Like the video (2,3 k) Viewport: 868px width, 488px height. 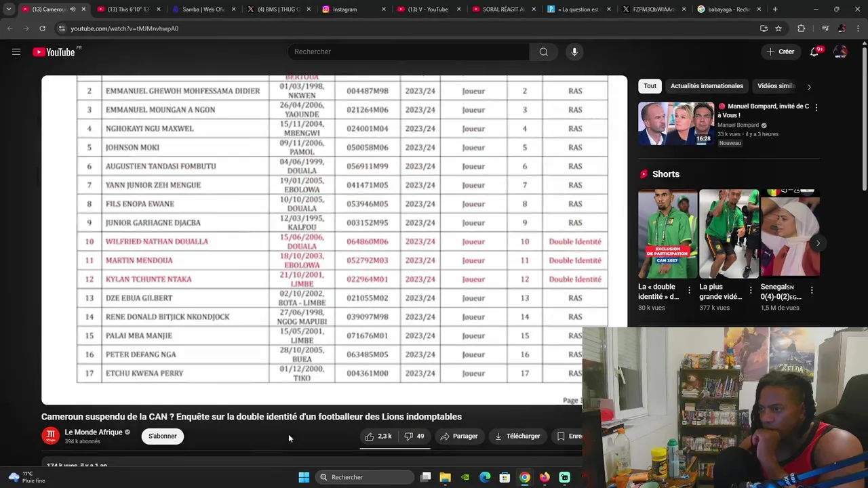click(x=378, y=436)
